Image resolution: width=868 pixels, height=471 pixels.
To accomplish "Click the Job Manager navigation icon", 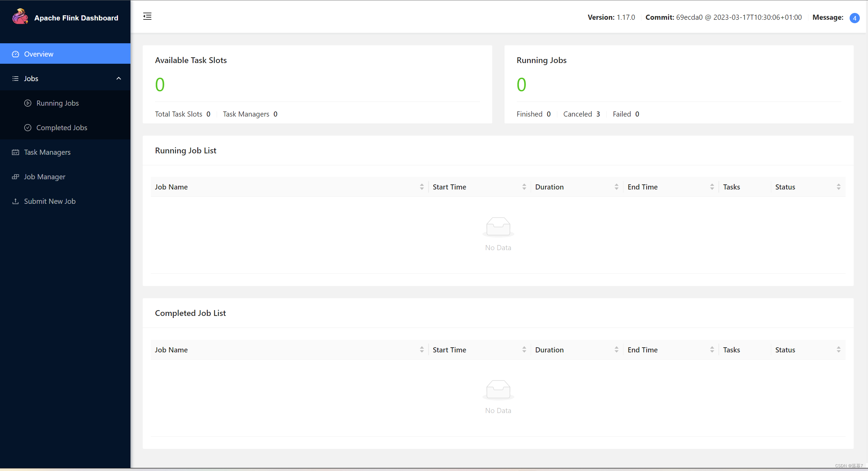I will click(15, 177).
